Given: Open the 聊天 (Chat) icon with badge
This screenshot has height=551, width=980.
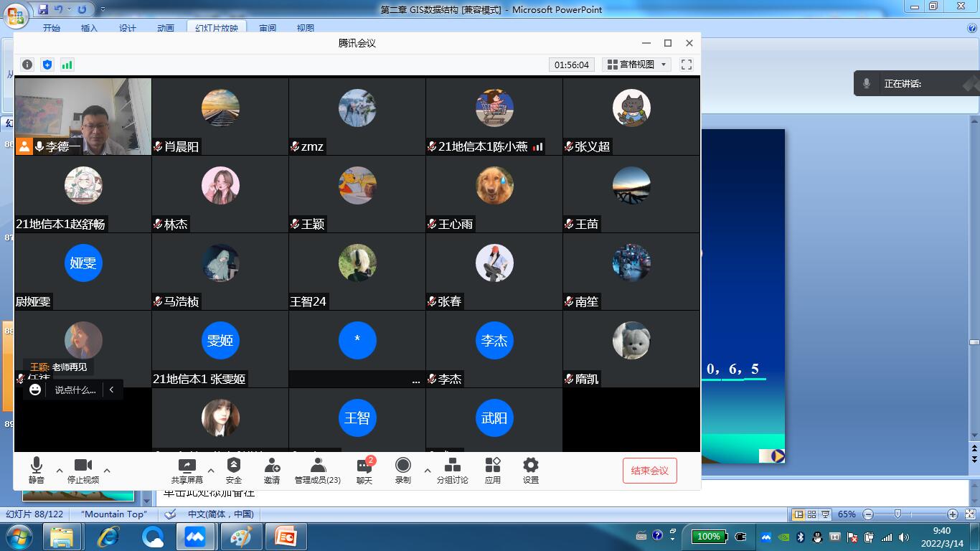Looking at the screenshot, I should pyautogui.click(x=364, y=470).
